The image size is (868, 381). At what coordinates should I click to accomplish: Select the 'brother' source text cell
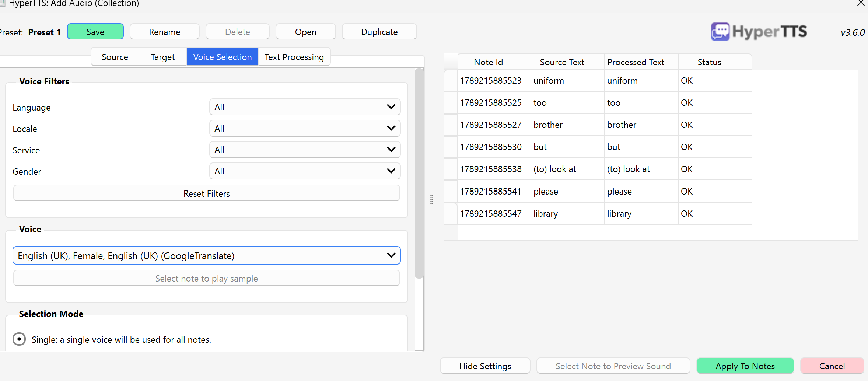(568, 125)
